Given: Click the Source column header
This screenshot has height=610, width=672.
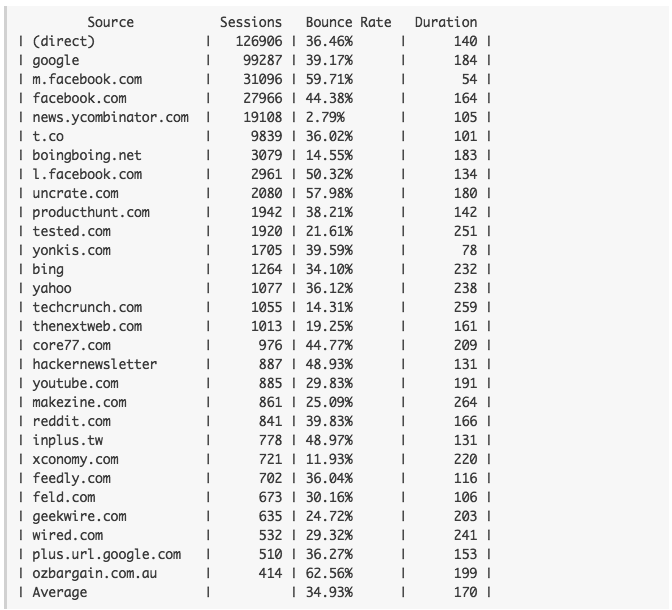Looking at the screenshot, I should point(111,22).
